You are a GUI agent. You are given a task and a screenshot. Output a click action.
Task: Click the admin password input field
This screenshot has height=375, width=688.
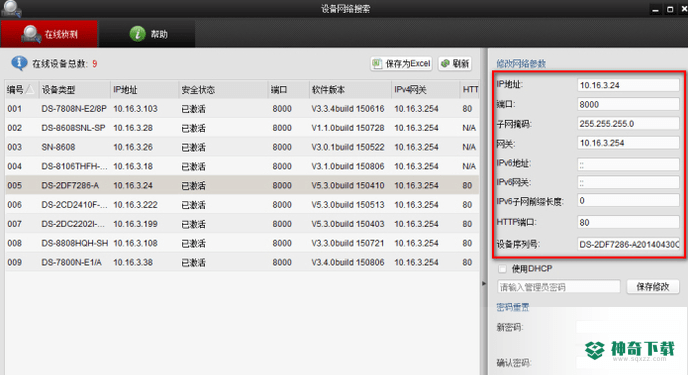pos(559,287)
